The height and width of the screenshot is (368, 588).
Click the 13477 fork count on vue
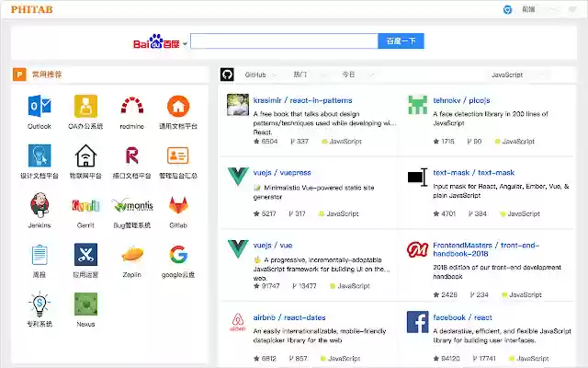304,286
